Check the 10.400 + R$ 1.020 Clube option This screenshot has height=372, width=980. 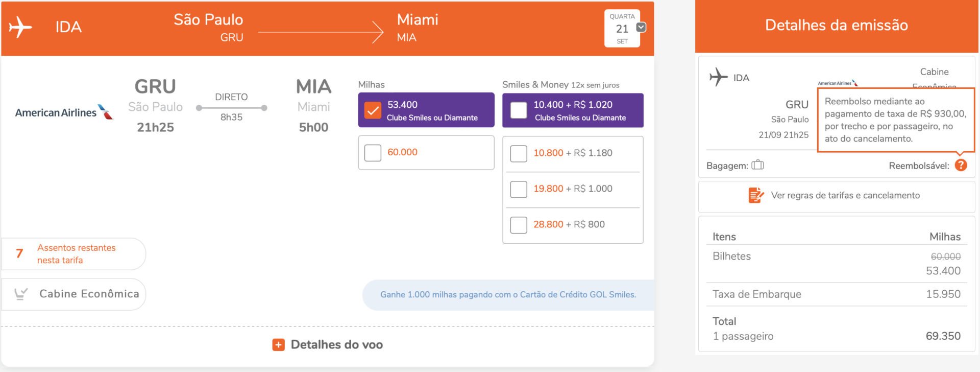(x=519, y=110)
